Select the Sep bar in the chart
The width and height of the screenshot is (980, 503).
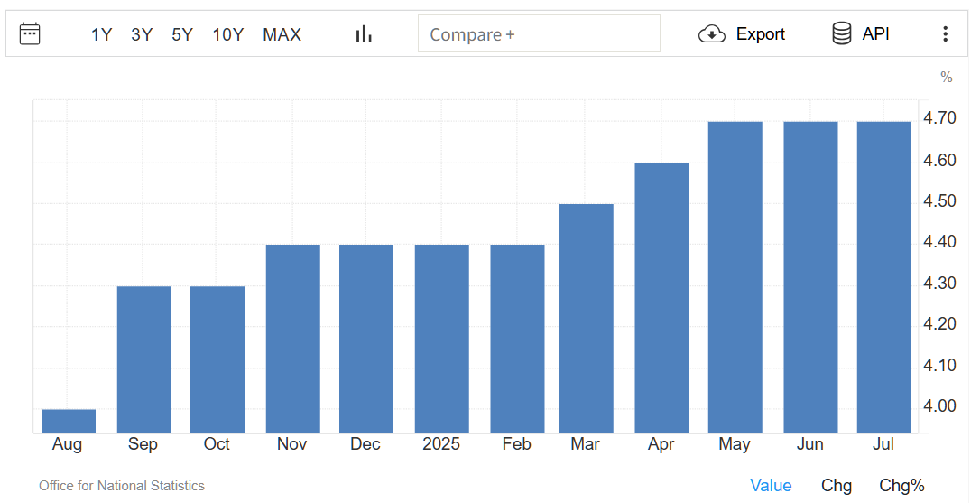pyautogui.click(x=144, y=359)
